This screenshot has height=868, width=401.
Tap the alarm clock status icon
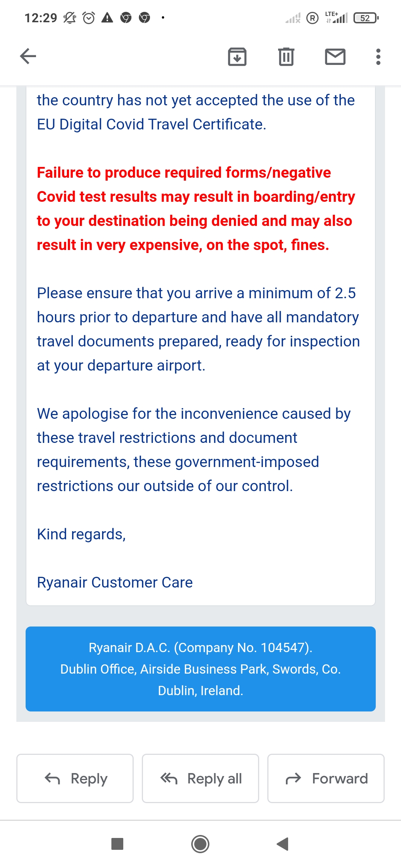pyautogui.click(x=88, y=18)
